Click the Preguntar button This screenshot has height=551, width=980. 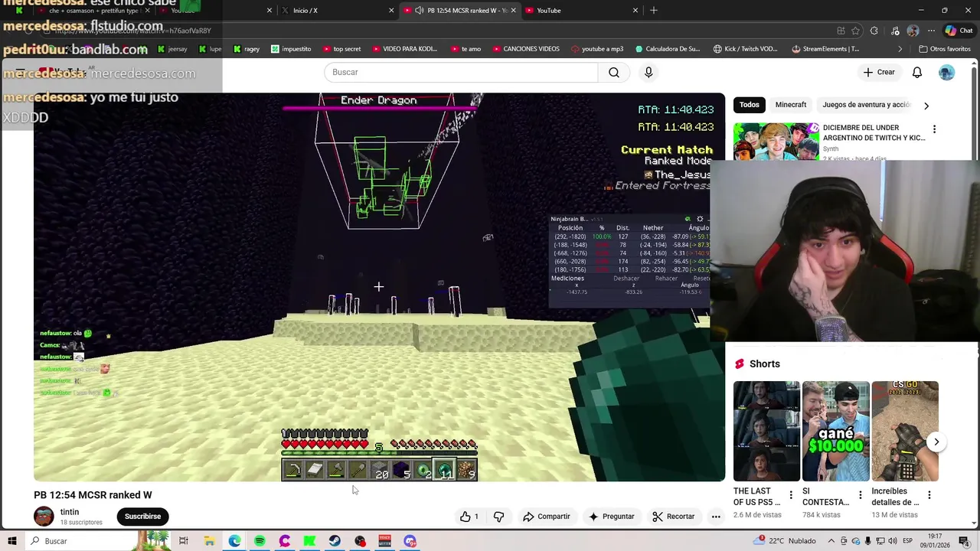click(611, 517)
